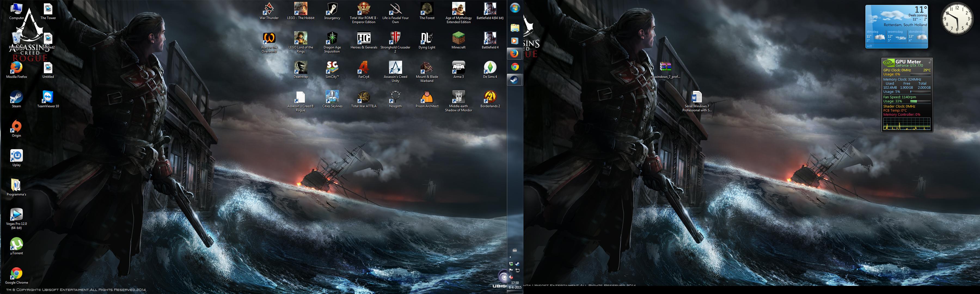This screenshot has height=294, width=980.
Task: Select the TeamViewer 10 shortcut
Action: click(x=48, y=99)
